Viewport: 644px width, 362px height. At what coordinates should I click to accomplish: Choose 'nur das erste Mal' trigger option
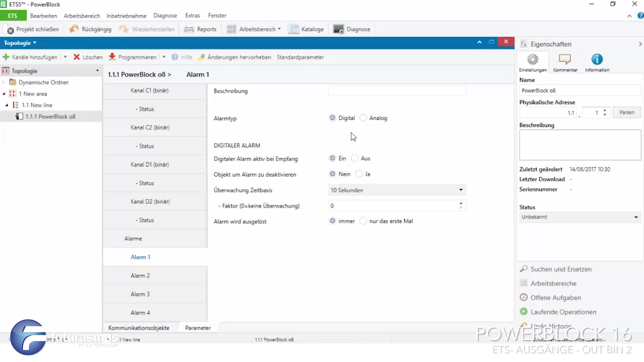pos(363,221)
